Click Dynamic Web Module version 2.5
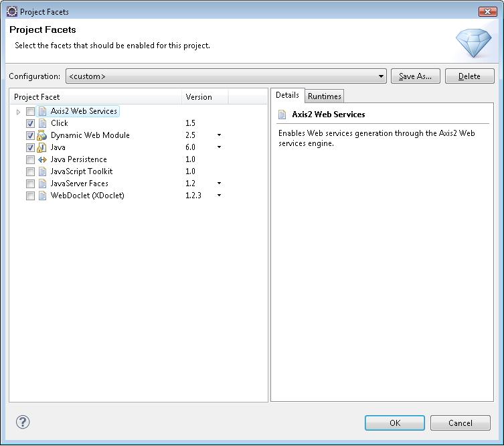The image size is (504, 446). click(190, 135)
